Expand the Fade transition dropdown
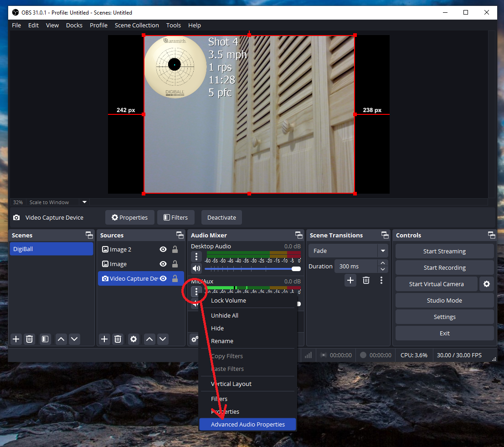 point(383,251)
